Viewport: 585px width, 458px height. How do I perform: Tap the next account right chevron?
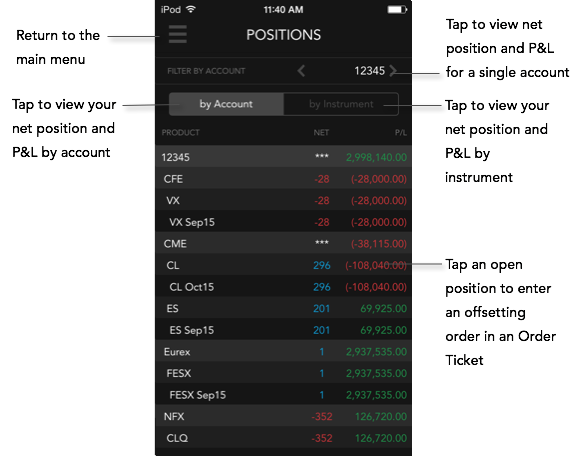pos(392,70)
